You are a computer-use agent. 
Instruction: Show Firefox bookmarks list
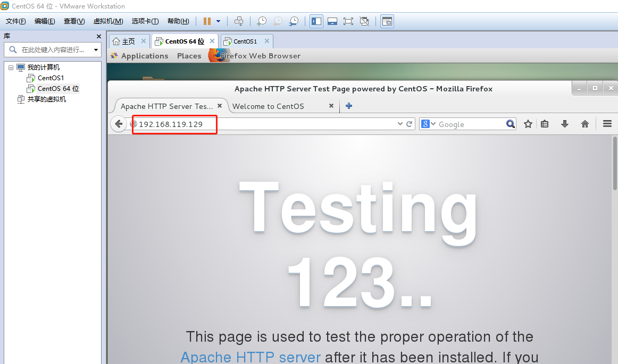[545, 124]
